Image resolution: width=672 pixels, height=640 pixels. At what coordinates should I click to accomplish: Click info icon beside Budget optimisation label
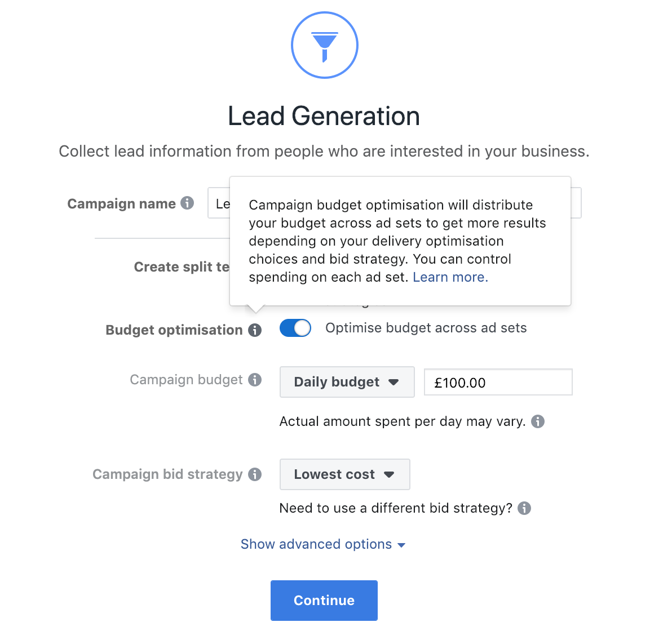(x=255, y=330)
